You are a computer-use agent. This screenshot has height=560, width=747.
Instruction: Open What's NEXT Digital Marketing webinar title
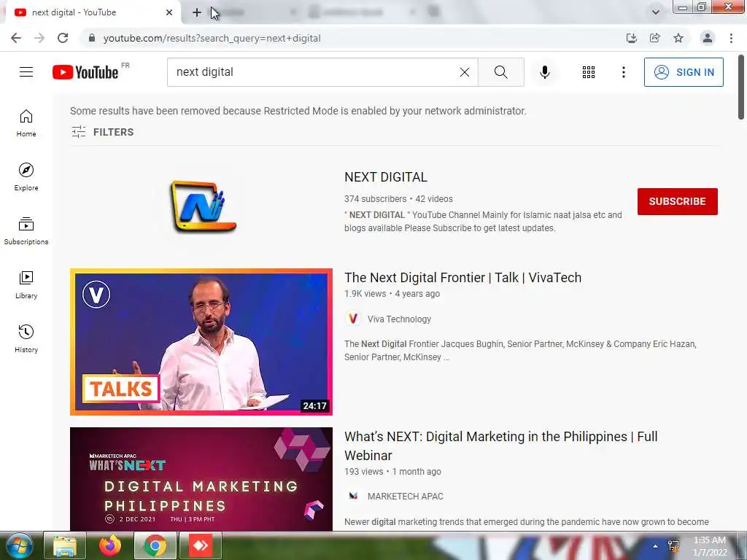click(500, 446)
